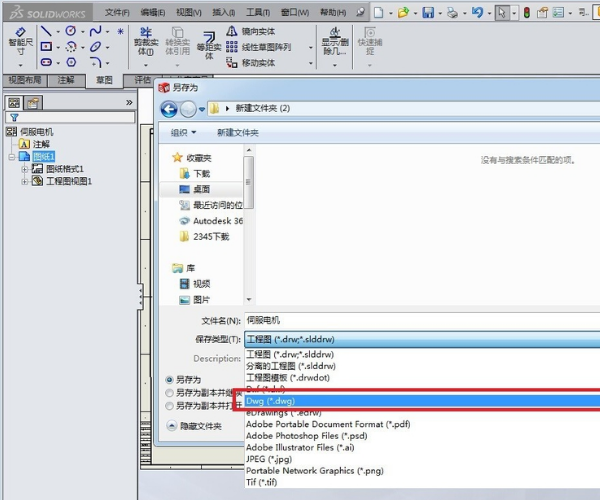Image resolution: width=600 pixels, height=500 pixels.
Task: Switch to the 注解 tab
Action: pos(66,80)
